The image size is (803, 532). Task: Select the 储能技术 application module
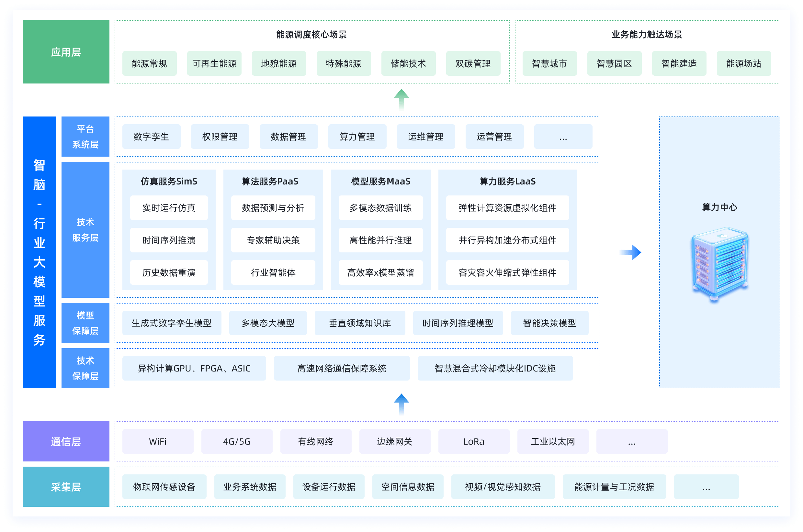point(408,63)
